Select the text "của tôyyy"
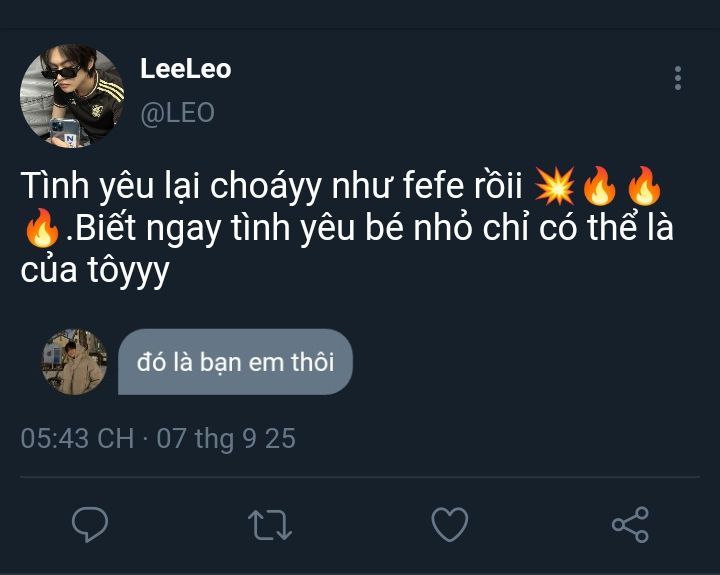The width and height of the screenshot is (720, 575). [x=95, y=272]
